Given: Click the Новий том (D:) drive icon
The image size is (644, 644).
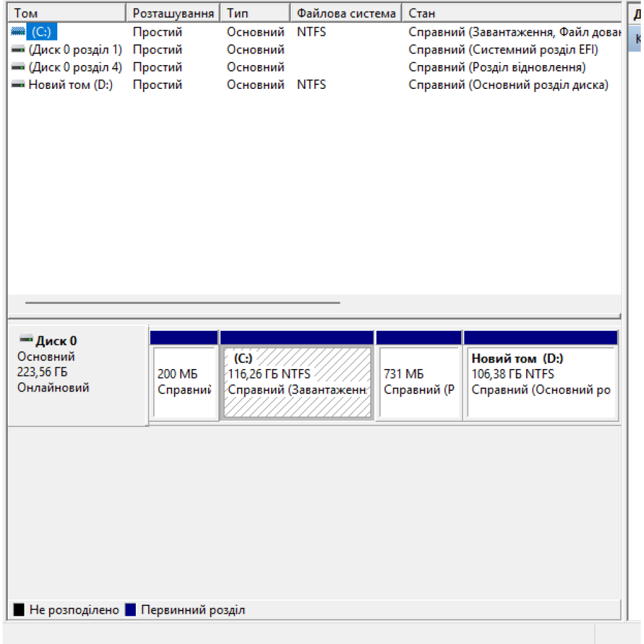Looking at the screenshot, I should pyautogui.click(x=18, y=85).
